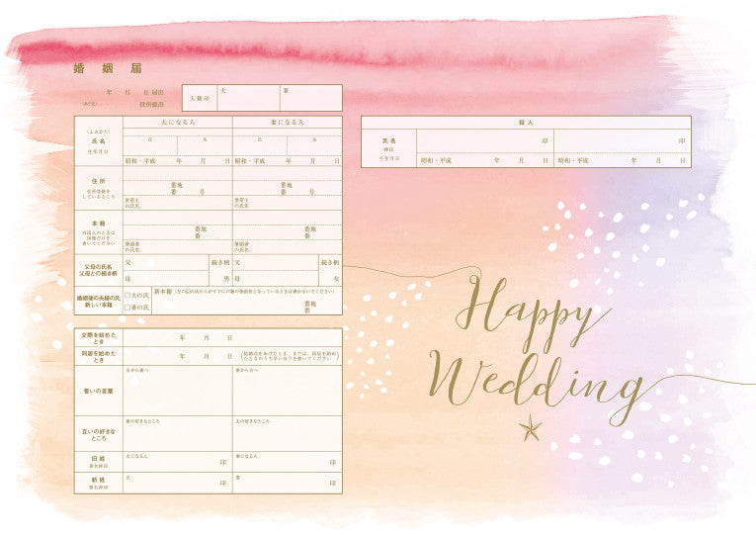Click the 婚姻届 title text
Image resolution: width=756 pixels, height=535 pixels.
click(x=94, y=69)
